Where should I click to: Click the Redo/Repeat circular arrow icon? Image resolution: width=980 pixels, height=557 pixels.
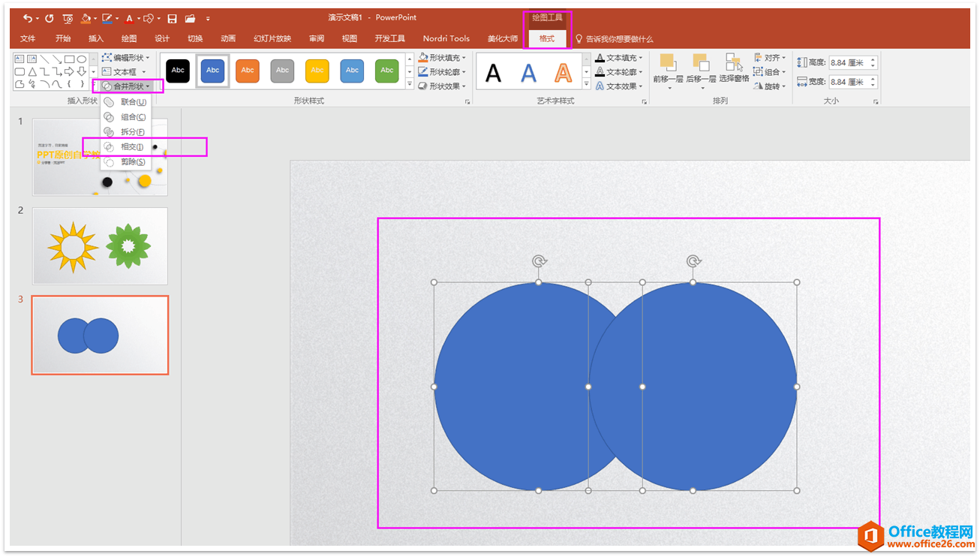coord(50,18)
